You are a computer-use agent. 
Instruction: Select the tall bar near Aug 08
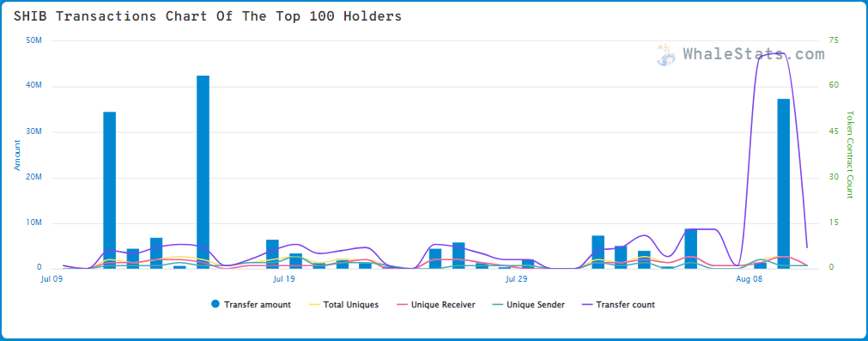783,184
